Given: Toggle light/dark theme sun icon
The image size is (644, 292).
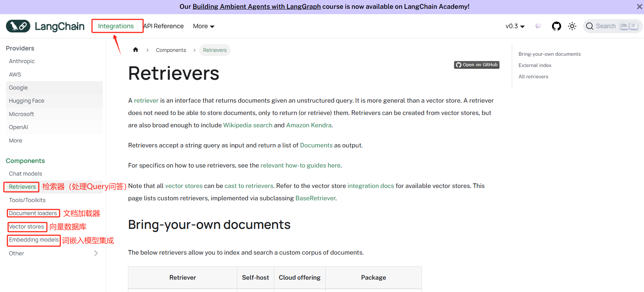Looking at the screenshot, I should click(x=572, y=26).
